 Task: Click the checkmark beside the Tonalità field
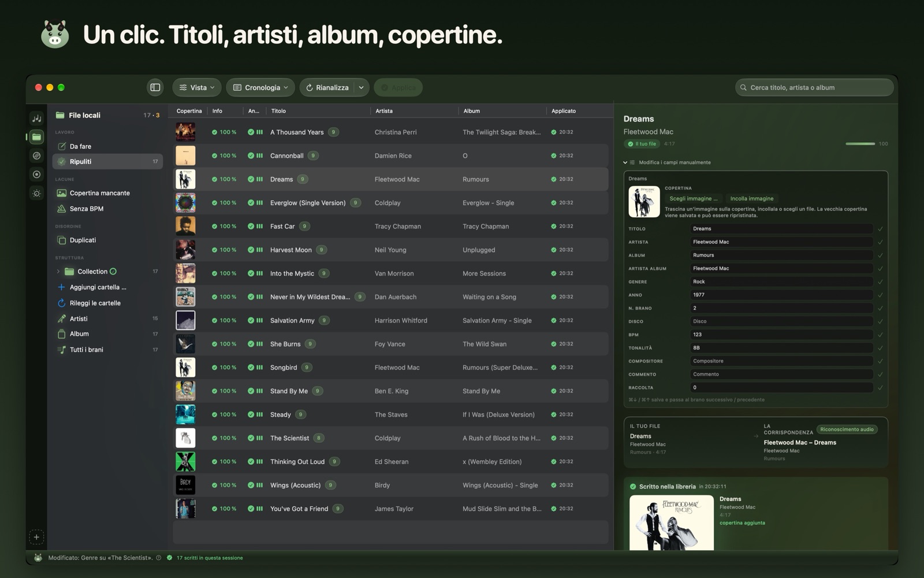click(880, 348)
